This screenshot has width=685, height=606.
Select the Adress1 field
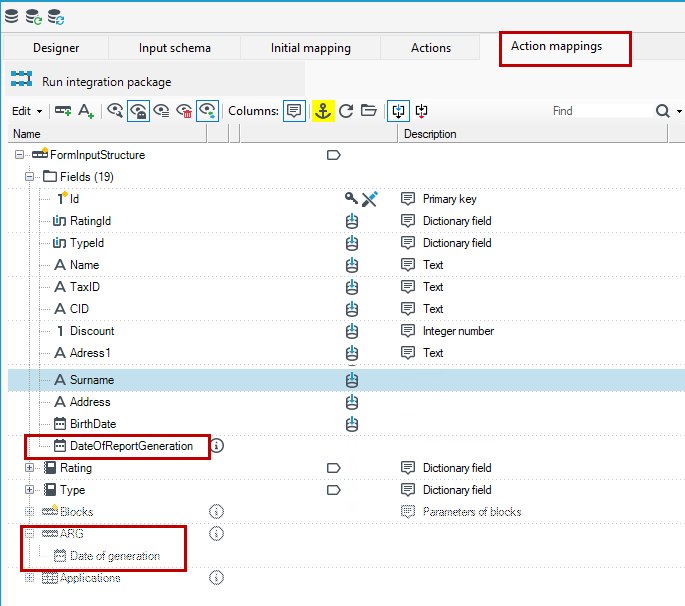click(90, 353)
